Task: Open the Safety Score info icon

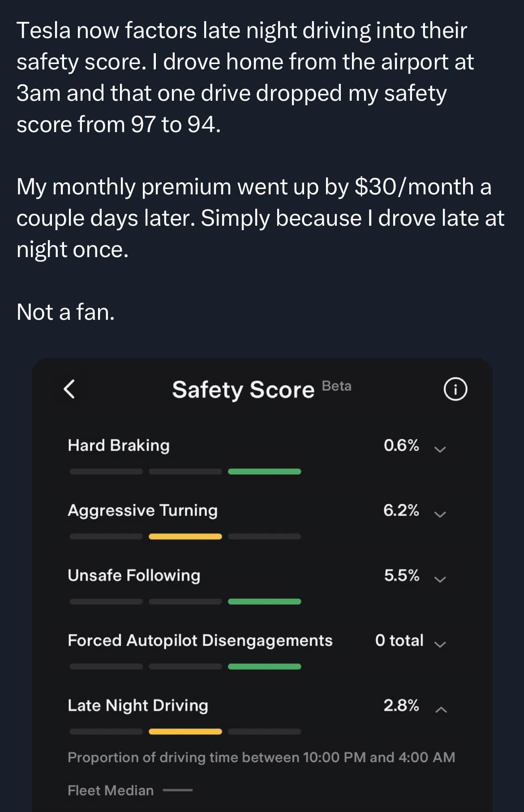Action: [x=455, y=389]
